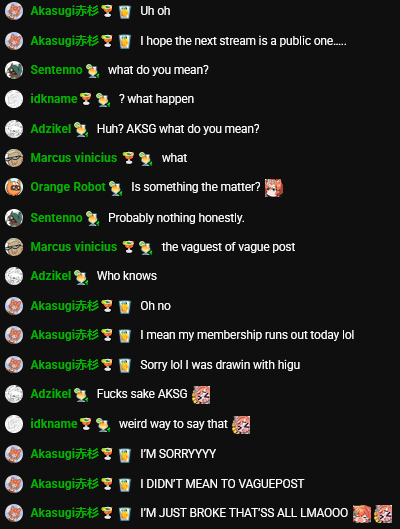Click Adzikel username on "Huh? AKSG what do you mean?"
Image resolution: width=400 pixels, height=529 pixels.
click(51, 129)
